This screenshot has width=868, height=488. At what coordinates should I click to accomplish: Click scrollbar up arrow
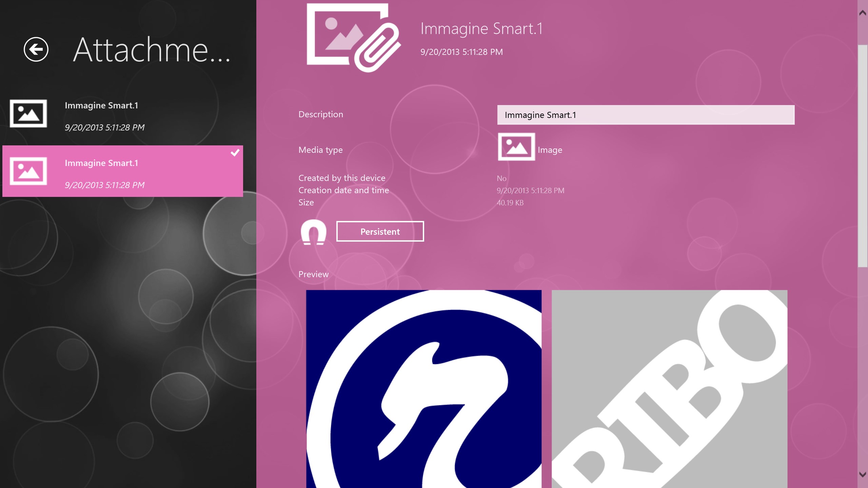tap(863, 13)
